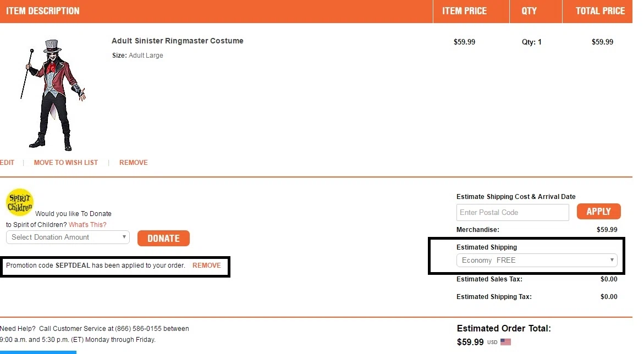
Task: Click the TOTAL PRICE column header
Action: pyautogui.click(x=600, y=11)
